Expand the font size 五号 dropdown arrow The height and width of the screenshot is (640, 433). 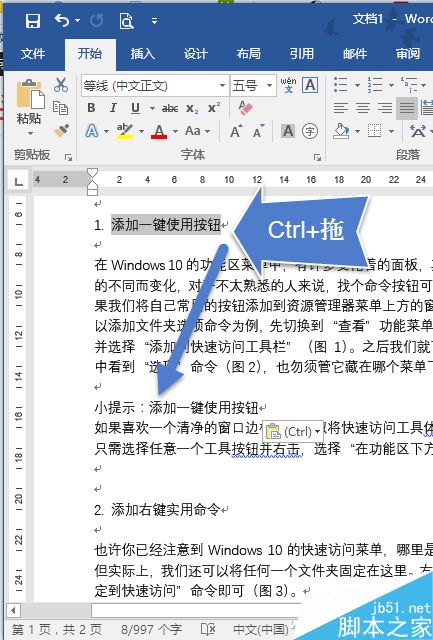(269, 86)
